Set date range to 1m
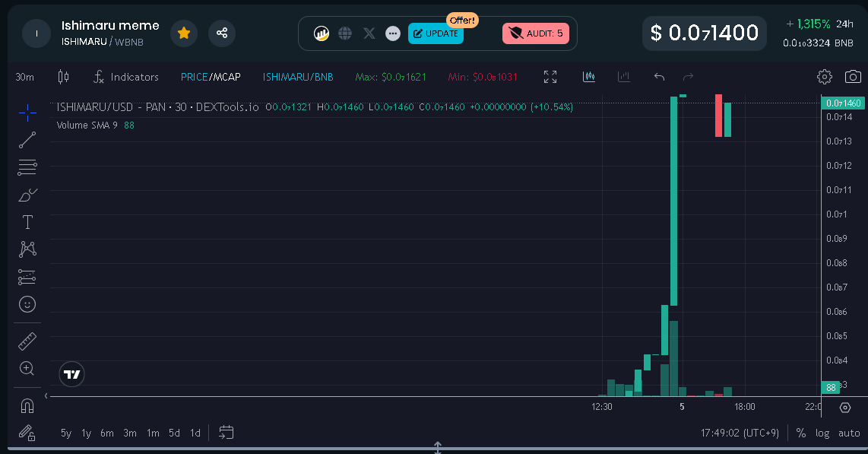This screenshot has width=868, height=454. click(x=153, y=433)
